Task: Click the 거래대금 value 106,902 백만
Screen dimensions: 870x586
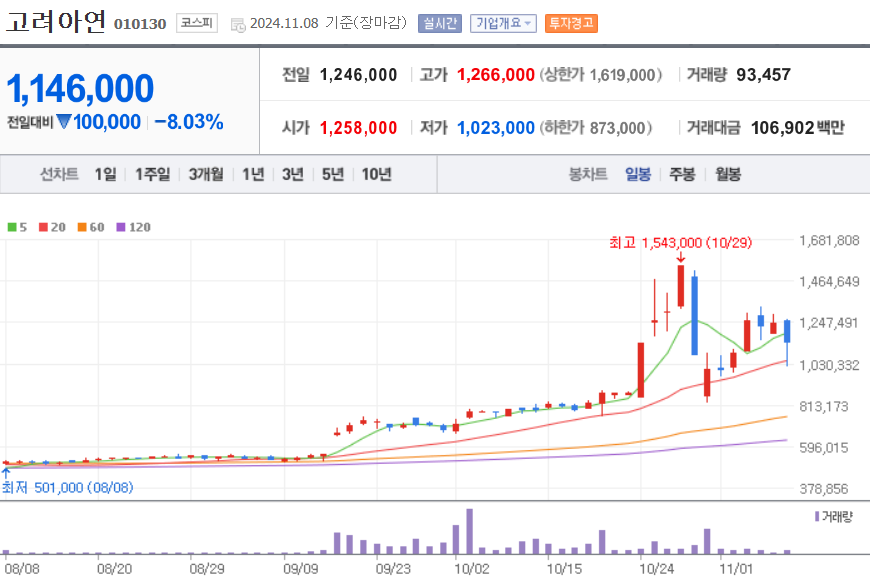Action: tap(798, 128)
